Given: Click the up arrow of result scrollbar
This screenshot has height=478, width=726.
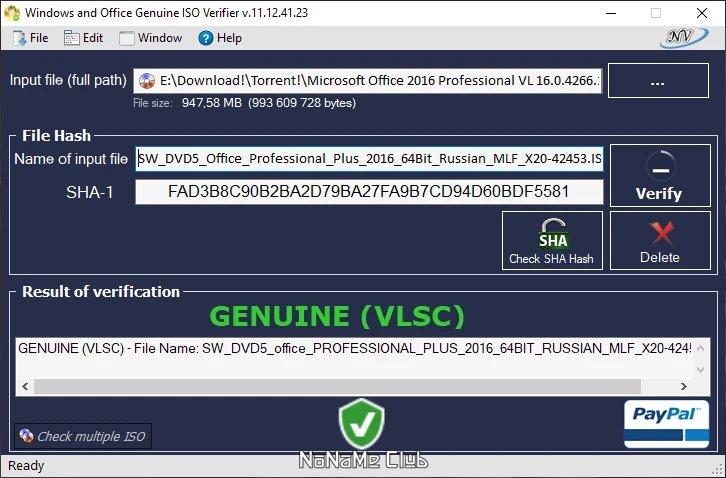Looking at the screenshot, I should click(700, 348).
